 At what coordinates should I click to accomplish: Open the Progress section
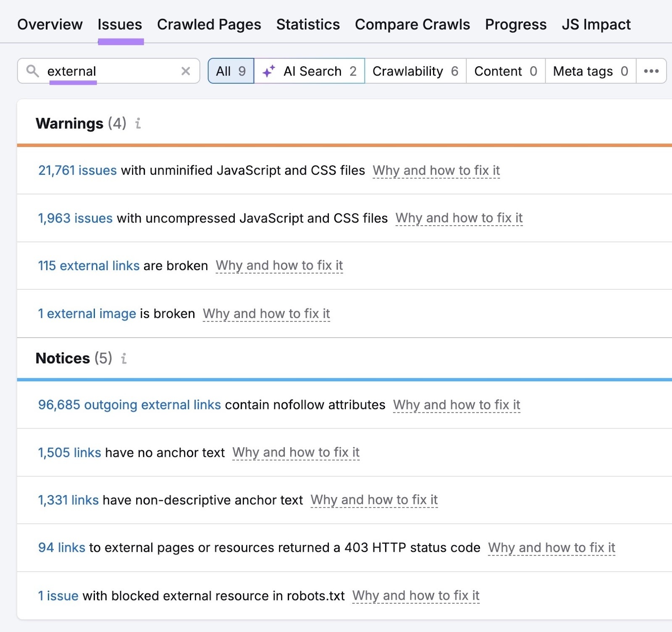point(516,24)
